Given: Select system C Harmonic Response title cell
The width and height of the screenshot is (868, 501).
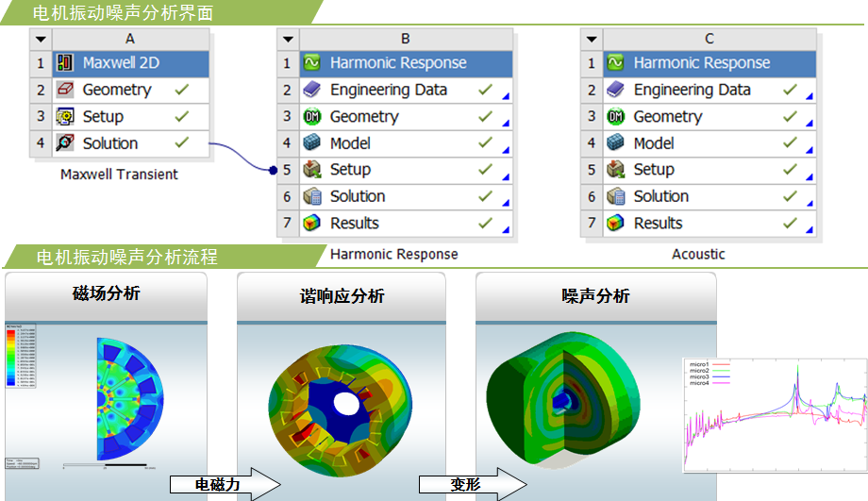Looking at the screenshot, I should (709, 62).
